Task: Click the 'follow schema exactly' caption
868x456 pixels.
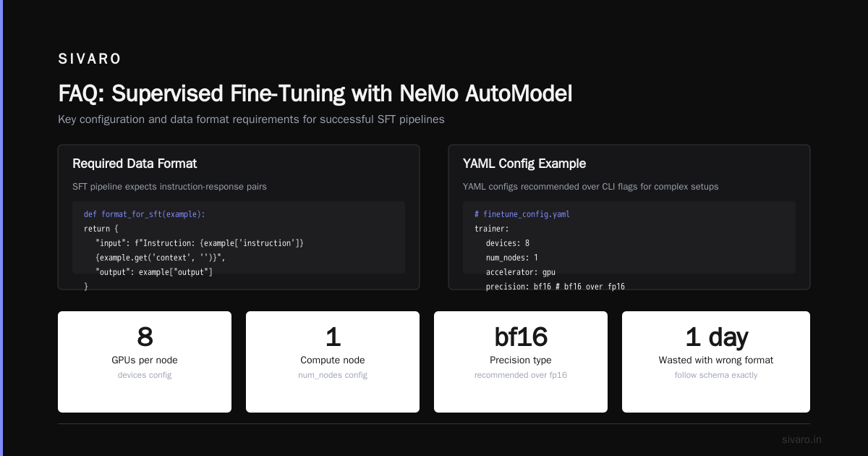Action: (716, 376)
